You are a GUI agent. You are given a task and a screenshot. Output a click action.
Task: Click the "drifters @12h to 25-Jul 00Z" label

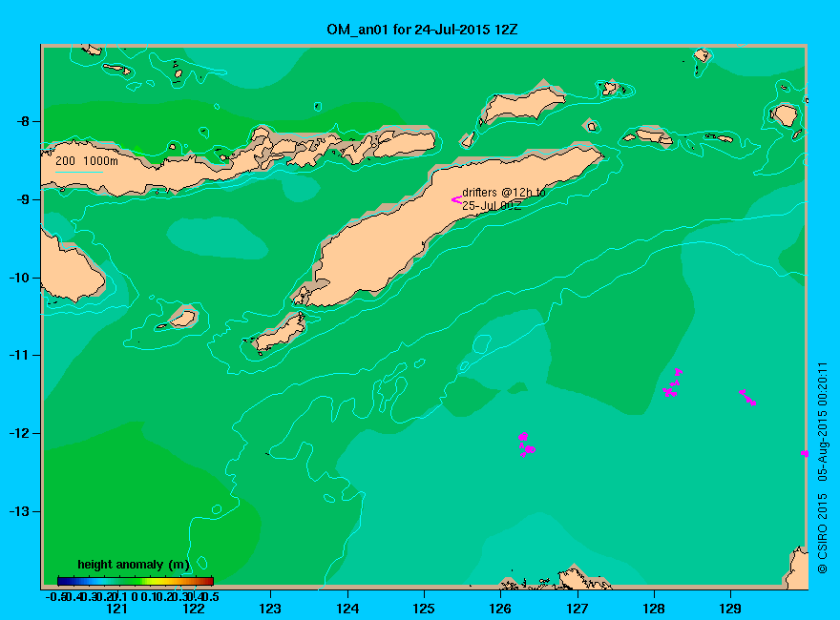(x=504, y=198)
